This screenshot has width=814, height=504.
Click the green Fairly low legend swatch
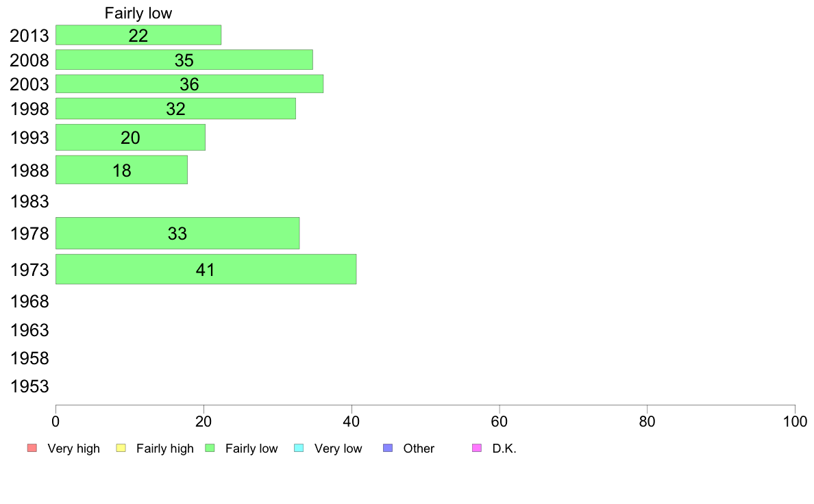tap(210, 448)
